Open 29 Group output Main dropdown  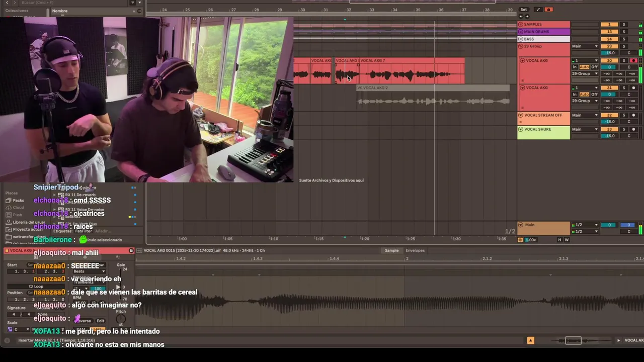coord(585,46)
